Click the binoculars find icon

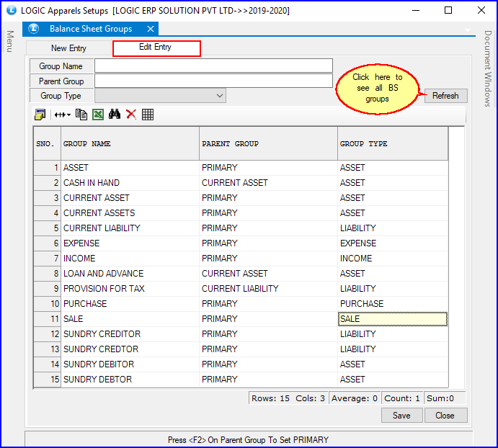(115, 115)
